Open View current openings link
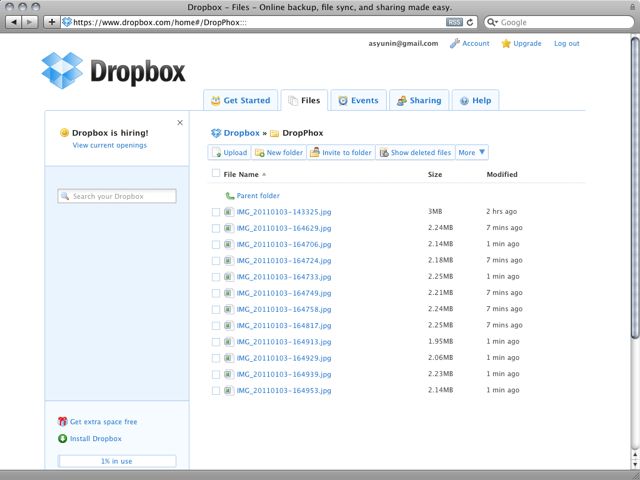The width and height of the screenshot is (640, 480). 110,145
